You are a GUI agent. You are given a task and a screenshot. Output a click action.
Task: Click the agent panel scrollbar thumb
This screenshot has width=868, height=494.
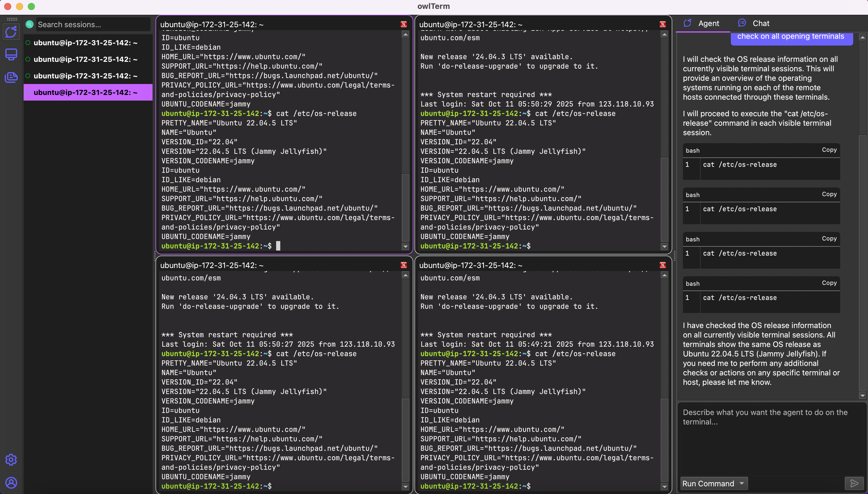[862, 263]
